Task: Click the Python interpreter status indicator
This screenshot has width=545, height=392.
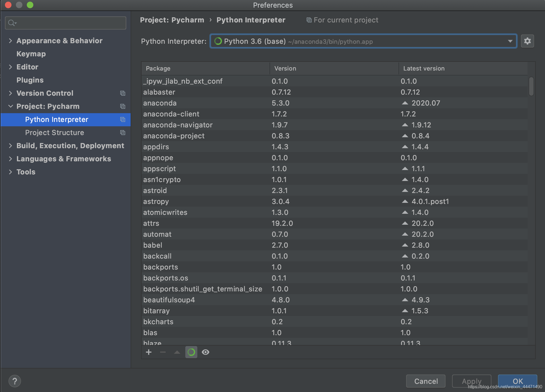Action: pos(219,41)
